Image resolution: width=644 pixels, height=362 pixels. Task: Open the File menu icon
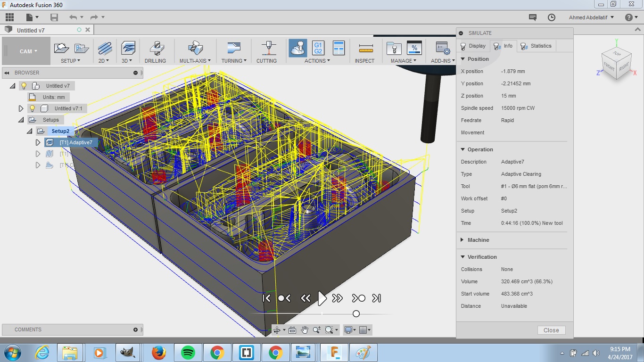[x=32, y=17]
